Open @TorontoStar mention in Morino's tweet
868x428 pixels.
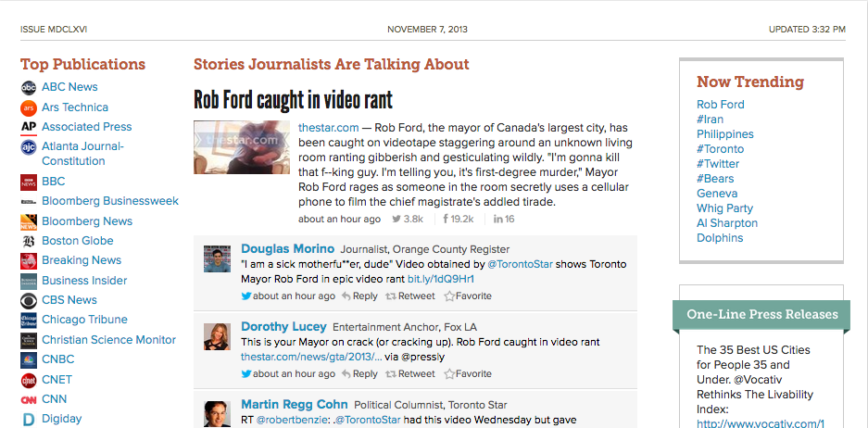click(x=521, y=265)
